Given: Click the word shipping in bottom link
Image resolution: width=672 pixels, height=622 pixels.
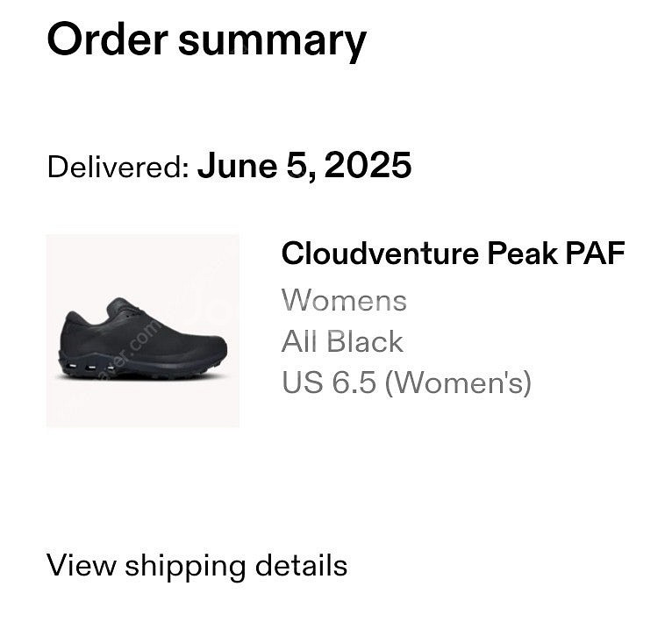Looking at the screenshot, I should 186,567.
